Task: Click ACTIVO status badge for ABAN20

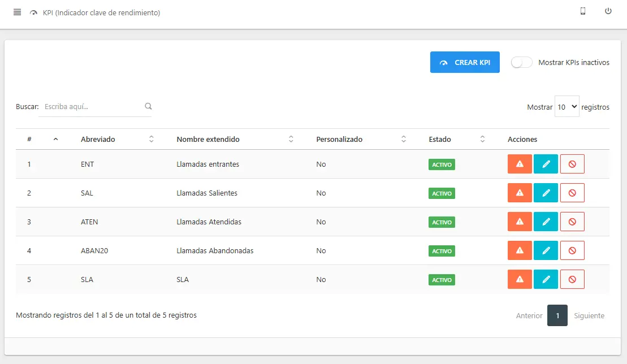Action: pyautogui.click(x=442, y=251)
